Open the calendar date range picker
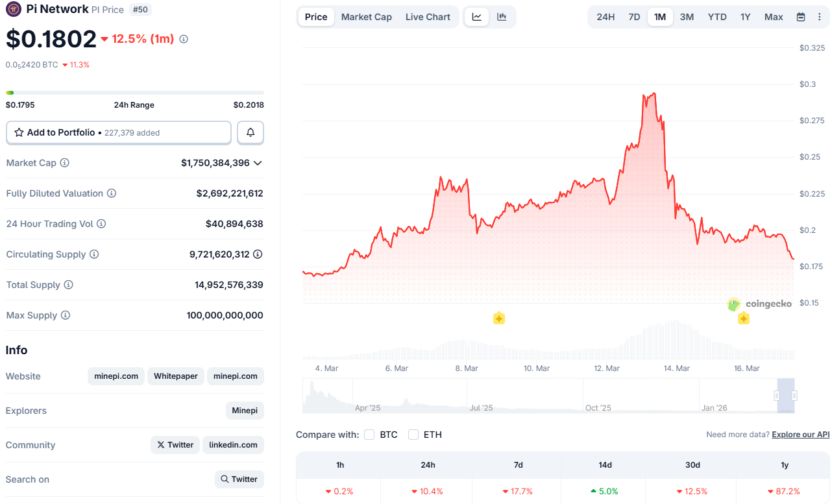Screen dimensions: 832x504 tap(800, 17)
